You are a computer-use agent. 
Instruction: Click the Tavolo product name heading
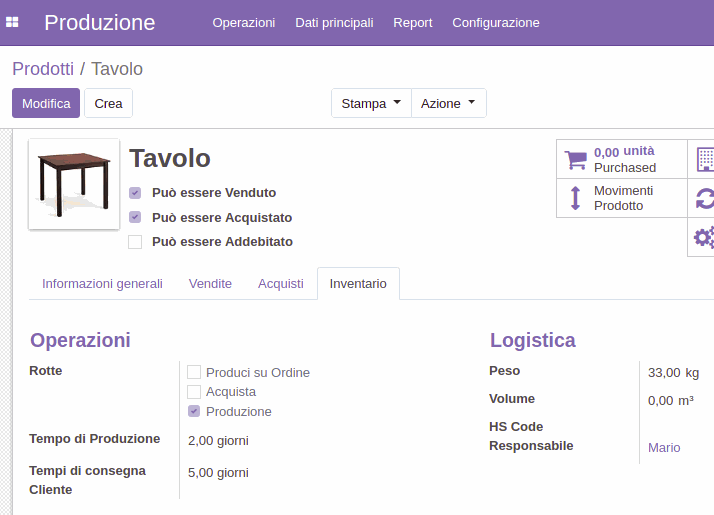[170, 158]
